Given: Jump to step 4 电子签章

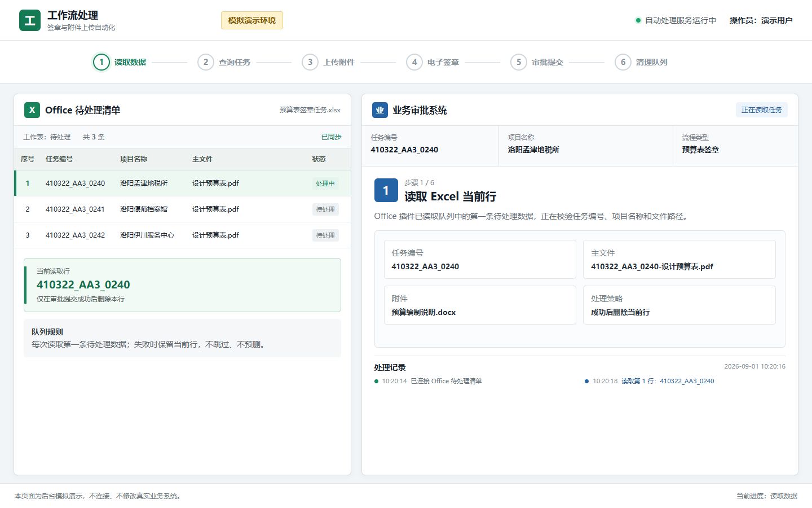Looking at the screenshot, I should pos(433,62).
